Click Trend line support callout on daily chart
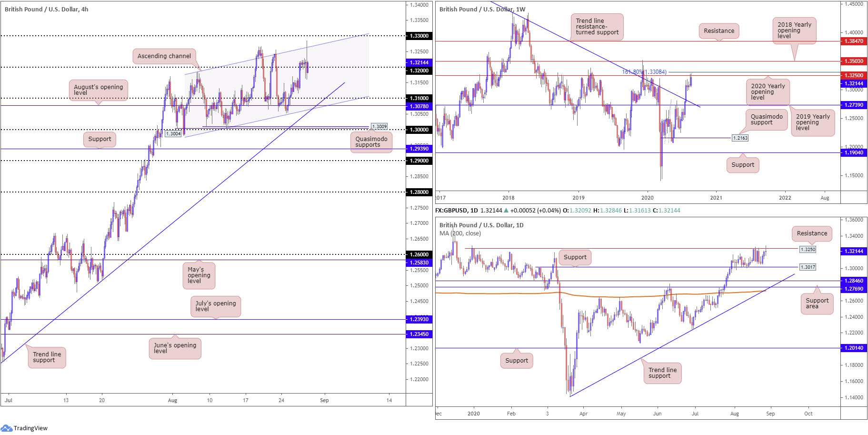868x435 pixels. [662, 373]
